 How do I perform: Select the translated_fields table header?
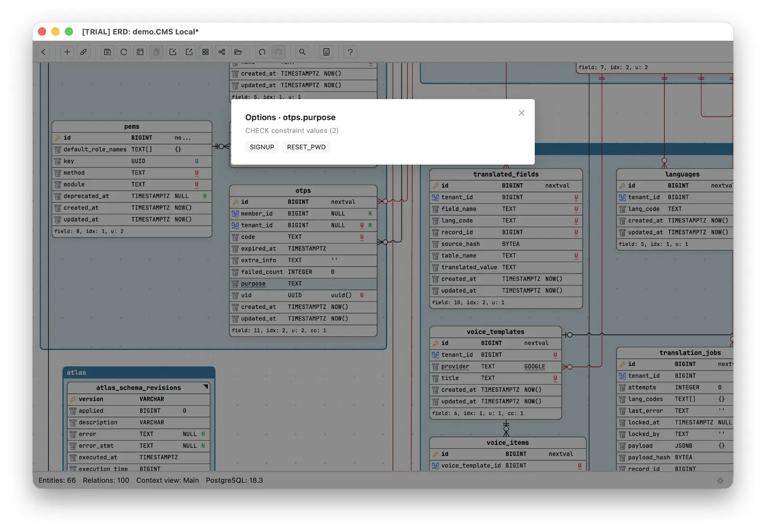(x=506, y=174)
